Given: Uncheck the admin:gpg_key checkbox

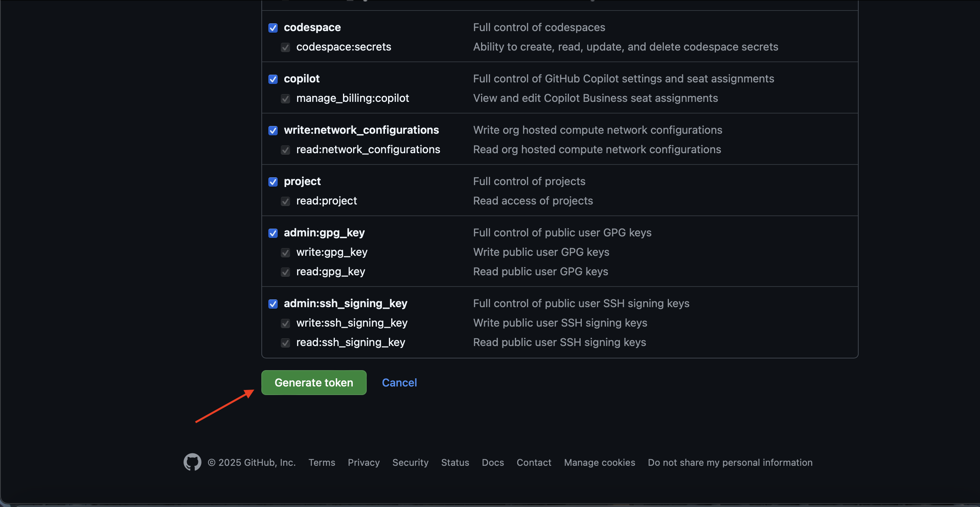Looking at the screenshot, I should click(x=273, y=233).
